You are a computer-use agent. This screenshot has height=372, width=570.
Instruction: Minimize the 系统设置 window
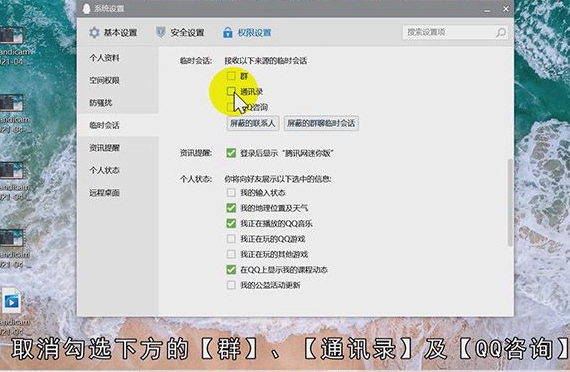point(487,10)
